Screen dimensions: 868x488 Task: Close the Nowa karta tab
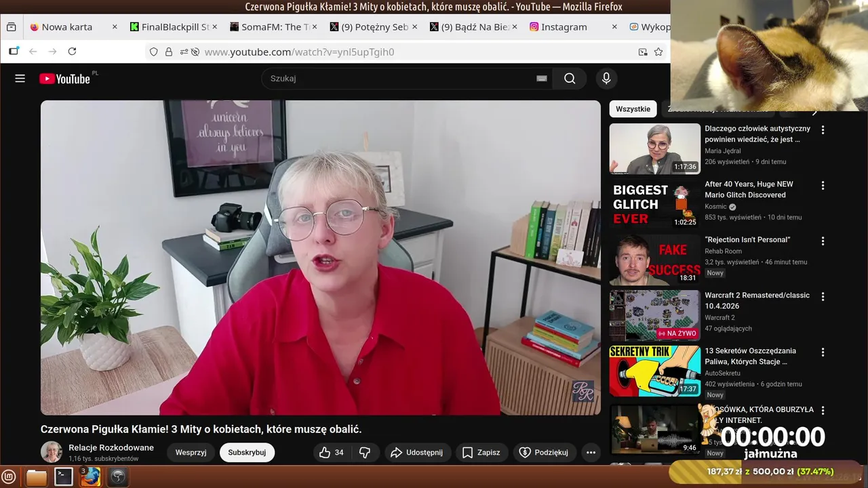coord(115,27)
